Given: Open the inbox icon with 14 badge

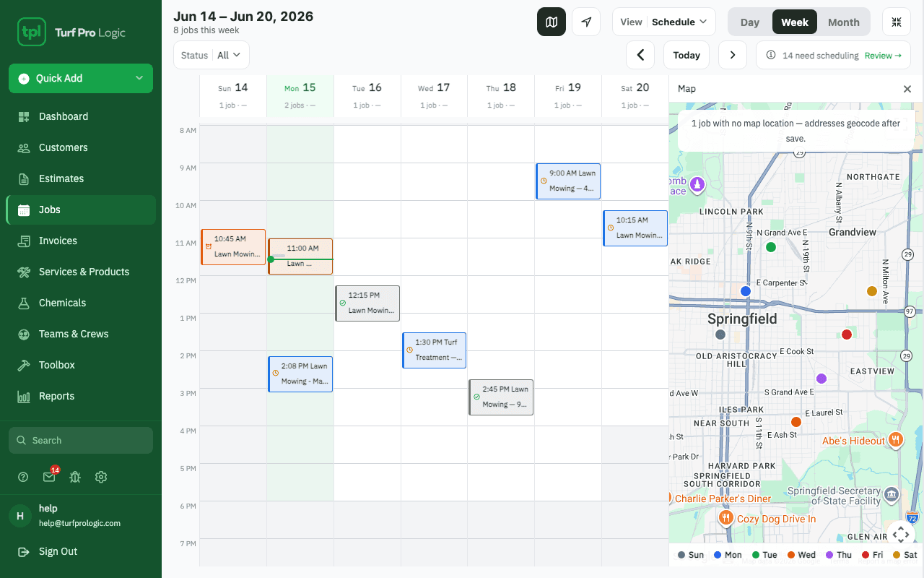Looking at the screenshot, I should tap(49, 477).
